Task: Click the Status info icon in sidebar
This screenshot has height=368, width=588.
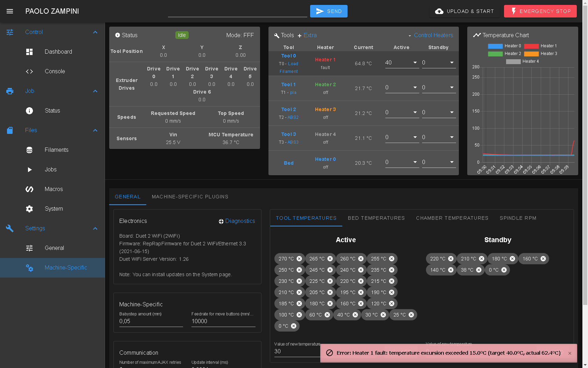Action: [x=29, y=111]
